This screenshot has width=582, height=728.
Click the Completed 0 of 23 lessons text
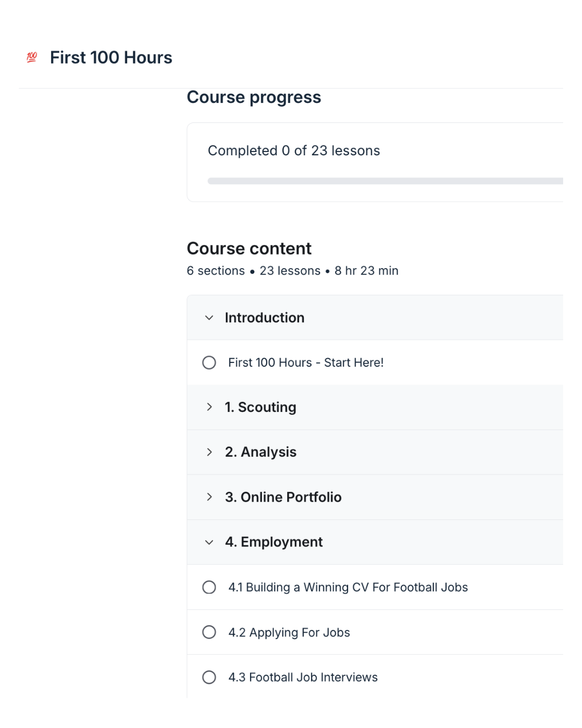(294, 150)
